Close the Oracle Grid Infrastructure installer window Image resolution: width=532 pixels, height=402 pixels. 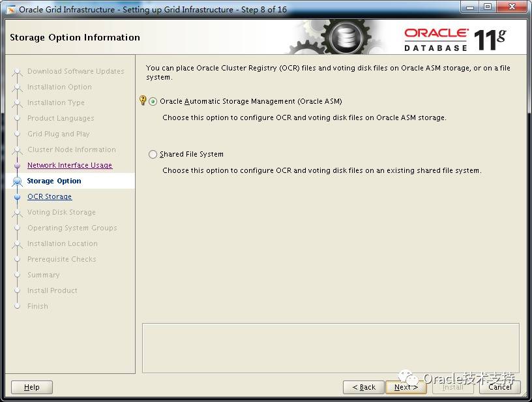pyautogui.click(x=512, y=7)
